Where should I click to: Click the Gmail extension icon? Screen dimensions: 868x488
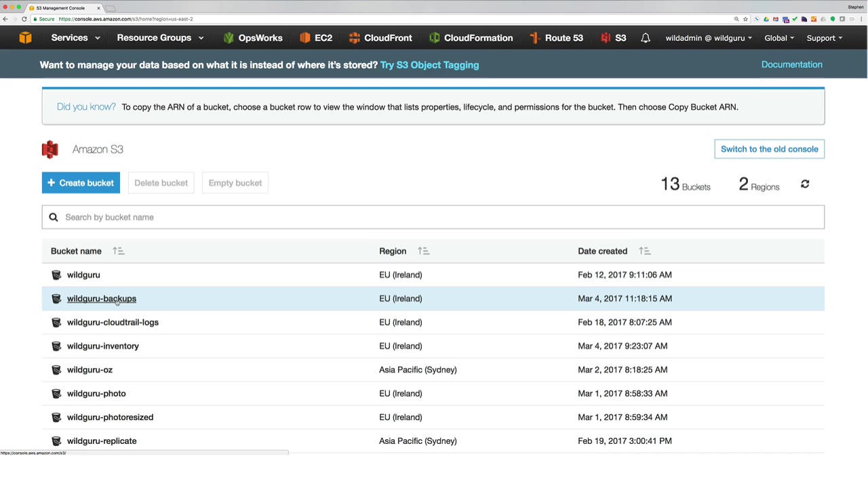tap(776, 19)
